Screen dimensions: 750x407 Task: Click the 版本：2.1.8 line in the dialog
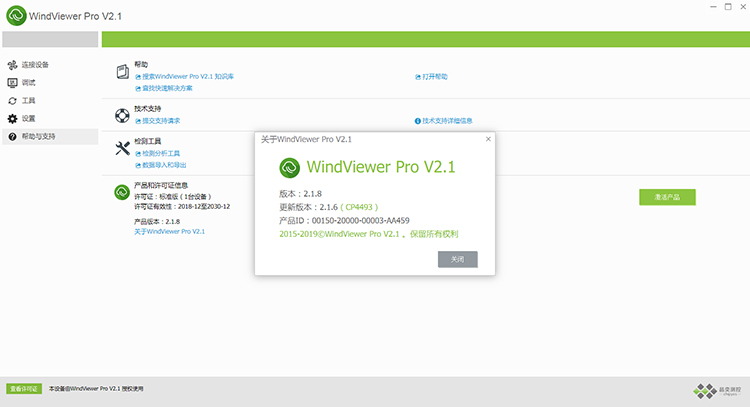[x=300, y=194]
